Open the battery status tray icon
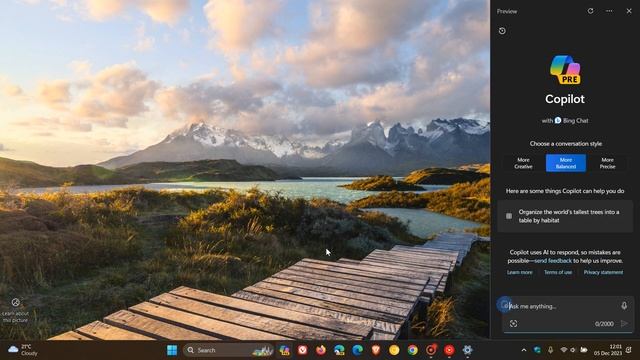 point(584,350)
